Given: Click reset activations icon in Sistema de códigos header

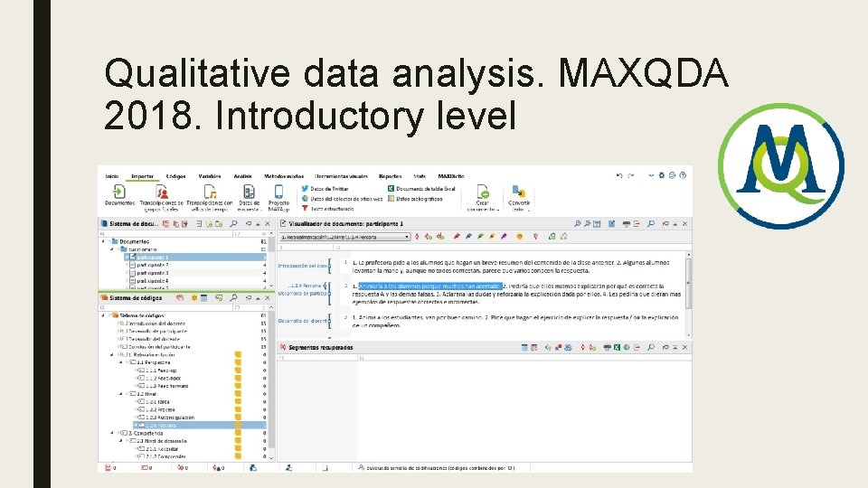Looking at the screenshot, I should pyautogui.click(x=180, y=297).
